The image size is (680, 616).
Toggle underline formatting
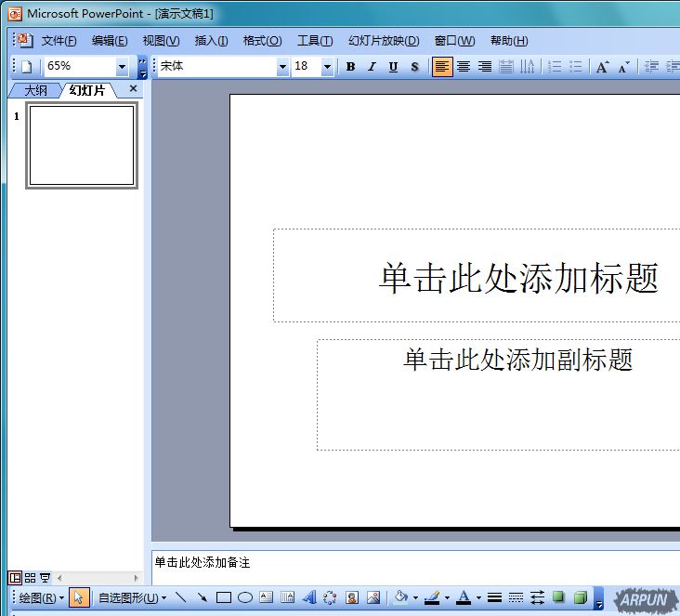[x=393, y=67]
